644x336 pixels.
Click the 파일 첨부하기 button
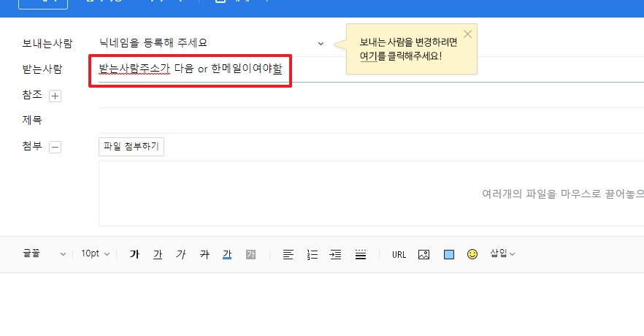(131, 147)
